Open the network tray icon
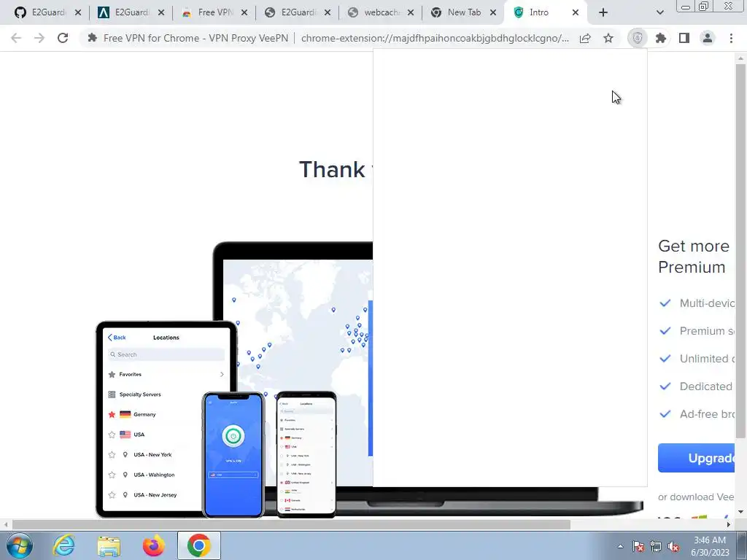Image resolution: width=747 pixels, height=560 pixels. pos(656,546)
